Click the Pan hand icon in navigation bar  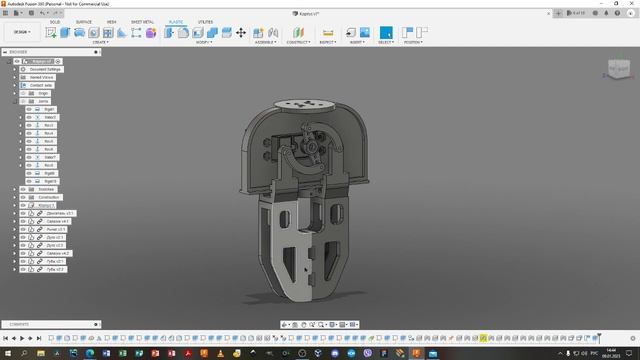click(x=304, y=324)
